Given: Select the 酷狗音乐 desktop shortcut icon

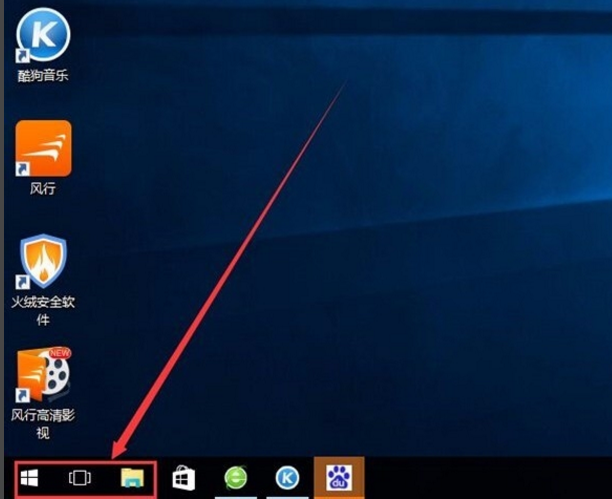Looking at the screenshot, I should [43, 34].
